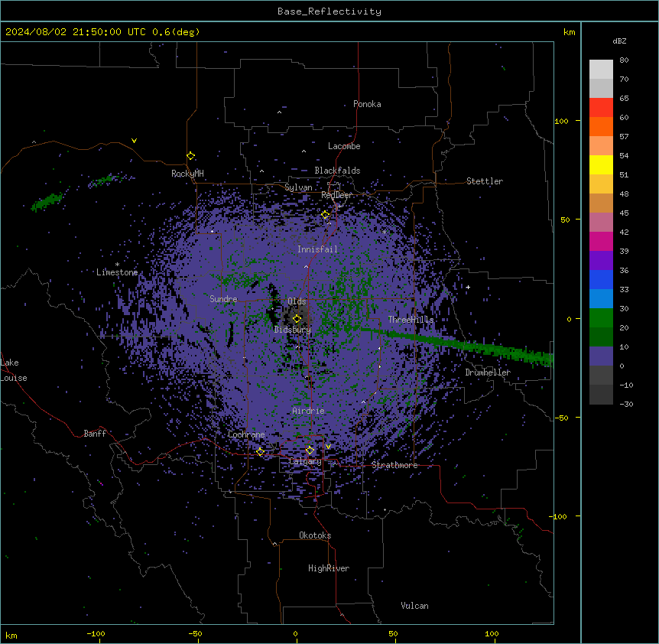Click the radar site diamond between Olds and Didsbury
The height and width of the screenshot is (644, 659).
coord(297,319)
